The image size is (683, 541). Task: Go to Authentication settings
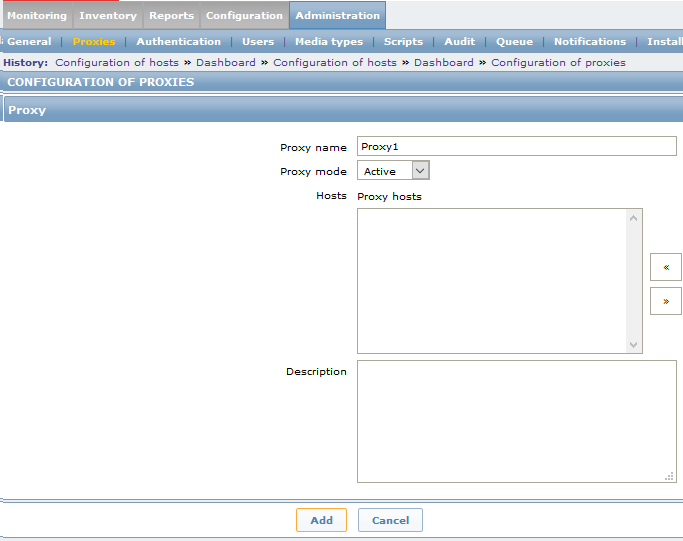coord(179,41)
